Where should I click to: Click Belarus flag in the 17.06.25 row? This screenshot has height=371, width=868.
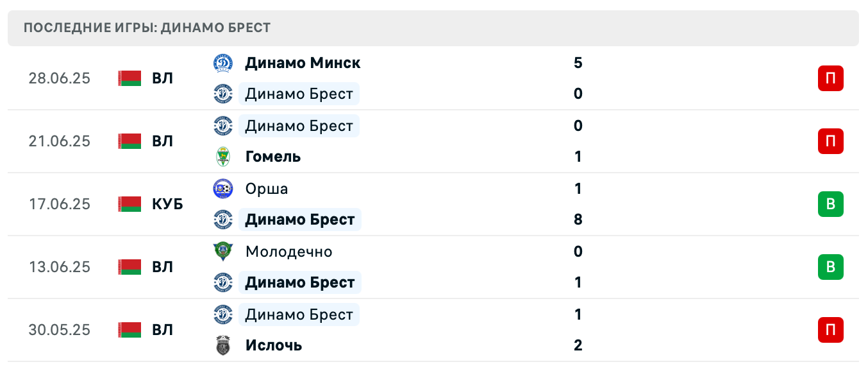pos(129,204)
